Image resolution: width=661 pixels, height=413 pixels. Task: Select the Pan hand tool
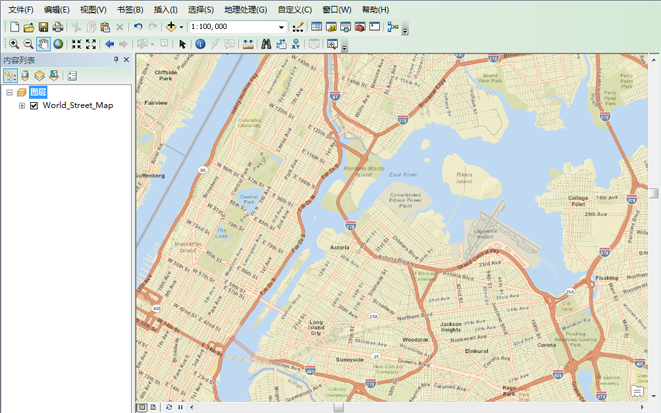[43, 44]
